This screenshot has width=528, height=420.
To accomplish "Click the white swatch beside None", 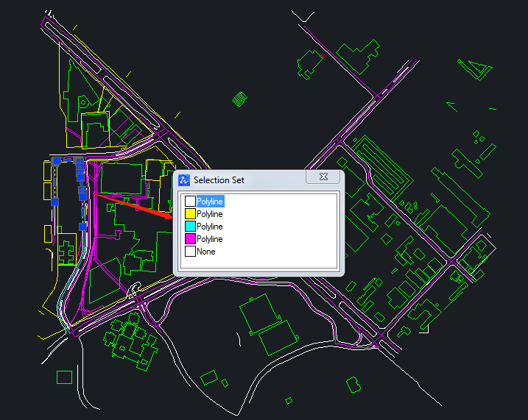I will 190,252.
